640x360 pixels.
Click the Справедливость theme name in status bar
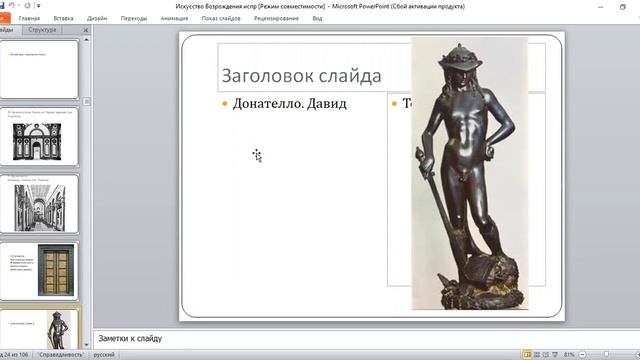point(61,355)
